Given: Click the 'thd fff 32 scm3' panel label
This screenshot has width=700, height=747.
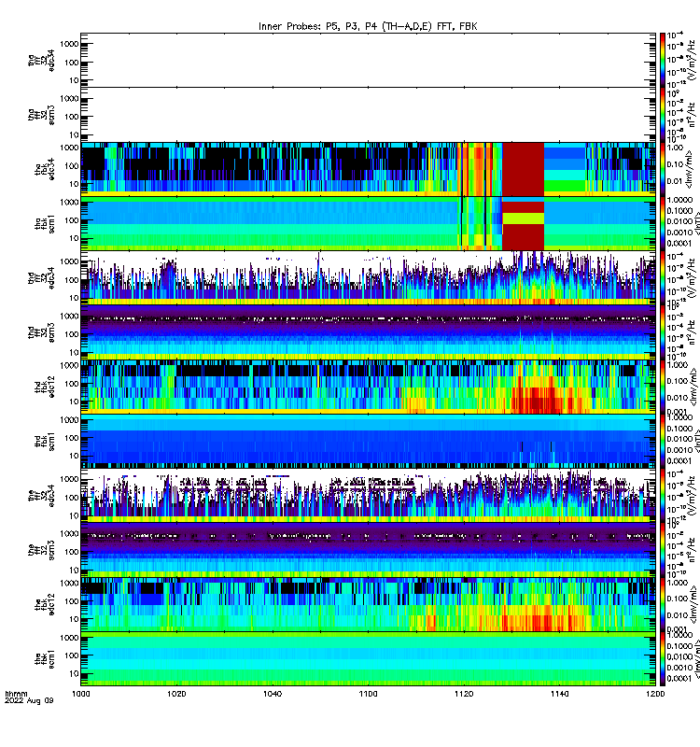Looking at the screenshot, I should (x=41, y=332).
